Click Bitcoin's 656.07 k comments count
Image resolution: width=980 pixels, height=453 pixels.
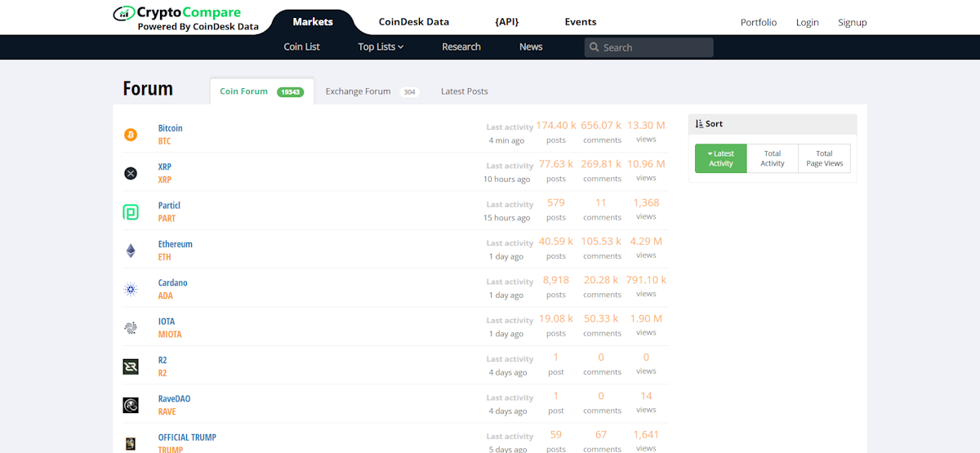pyautogui.click(x=601, y=125)
